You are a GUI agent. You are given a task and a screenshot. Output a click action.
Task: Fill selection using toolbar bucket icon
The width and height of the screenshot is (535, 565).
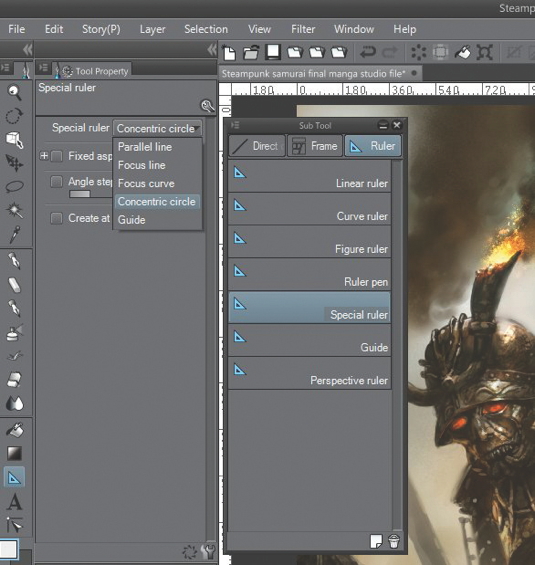462,53
